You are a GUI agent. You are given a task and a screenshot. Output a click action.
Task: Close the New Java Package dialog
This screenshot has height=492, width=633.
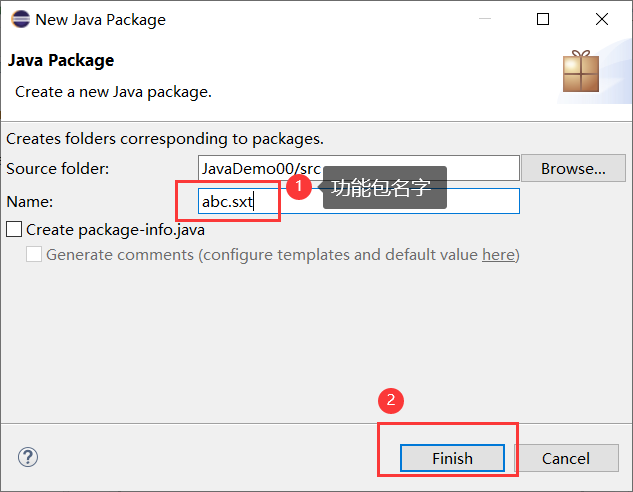[x=602, y=19]
